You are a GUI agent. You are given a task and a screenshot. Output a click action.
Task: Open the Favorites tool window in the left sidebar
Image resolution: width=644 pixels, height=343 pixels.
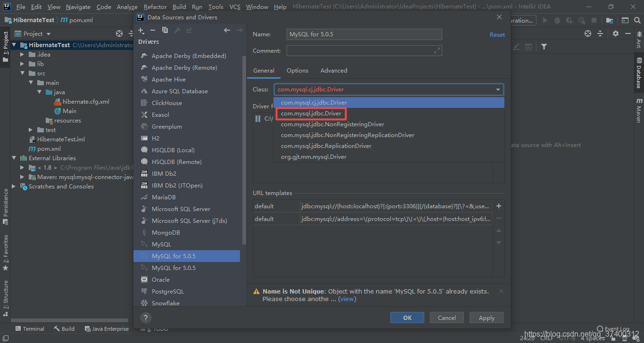pyautogui.click(x=6, y=252)
